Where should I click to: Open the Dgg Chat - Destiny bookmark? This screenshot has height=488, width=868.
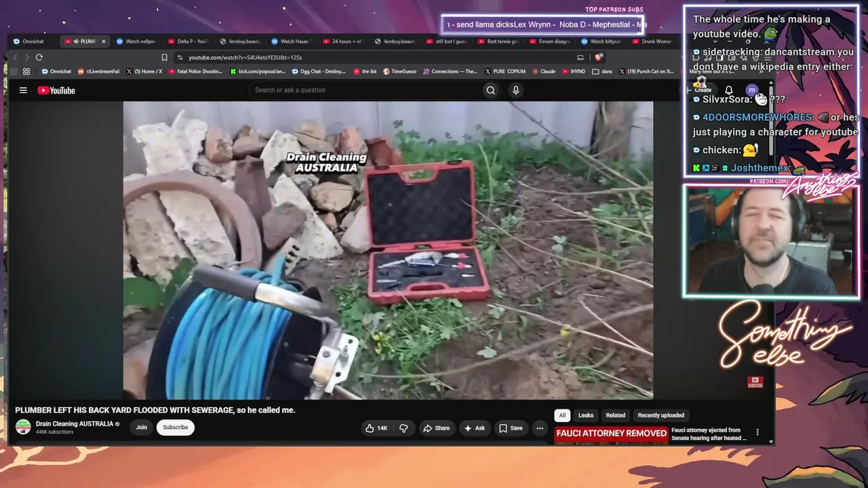(319, 71)
